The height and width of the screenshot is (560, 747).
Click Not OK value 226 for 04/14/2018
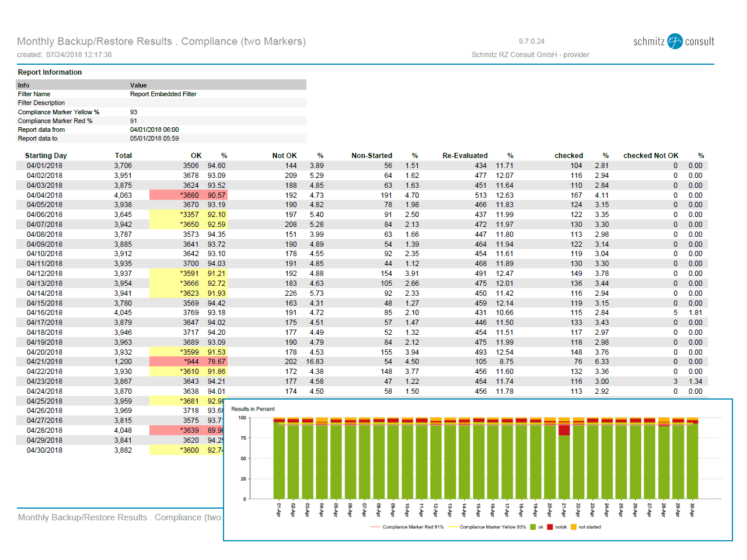click(291, 293)
